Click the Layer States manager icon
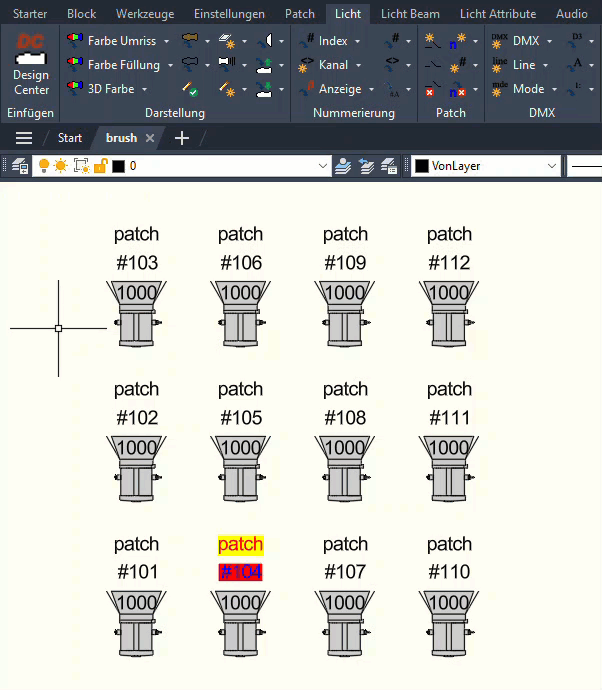 (389, 166)
